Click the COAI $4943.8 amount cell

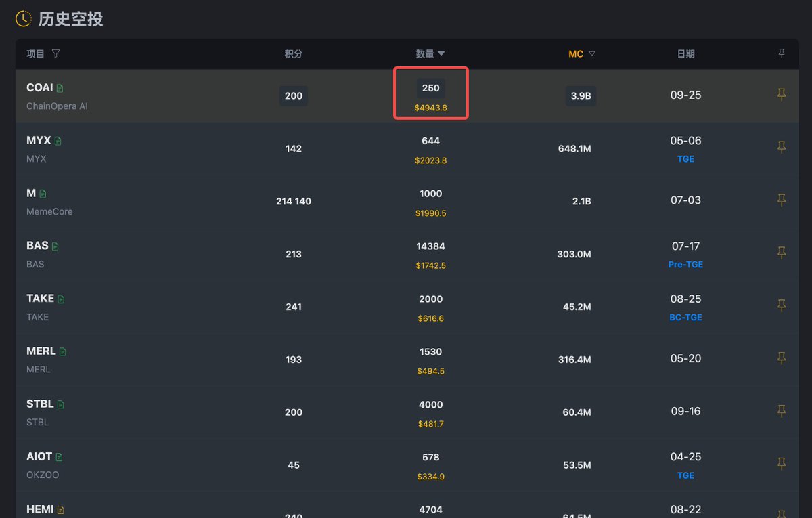[x=431, y=107]
